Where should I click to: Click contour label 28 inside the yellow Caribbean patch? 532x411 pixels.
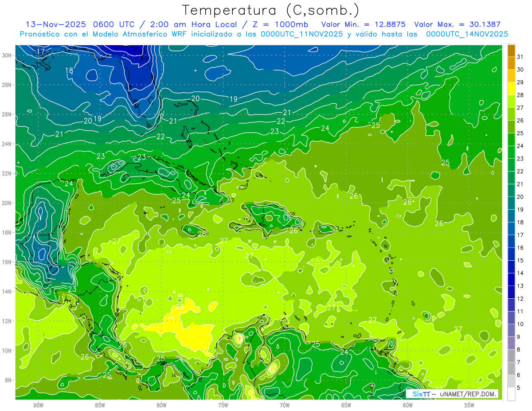click(x=180, y=307)
